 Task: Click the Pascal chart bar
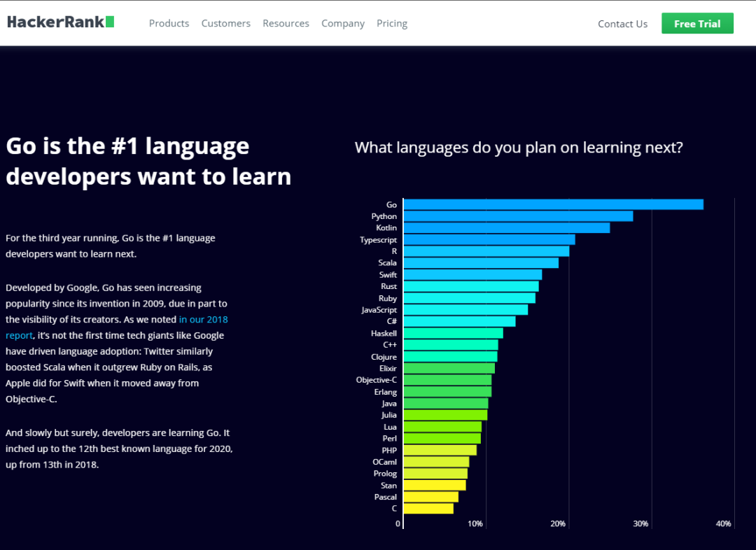(x=430, y=497)
